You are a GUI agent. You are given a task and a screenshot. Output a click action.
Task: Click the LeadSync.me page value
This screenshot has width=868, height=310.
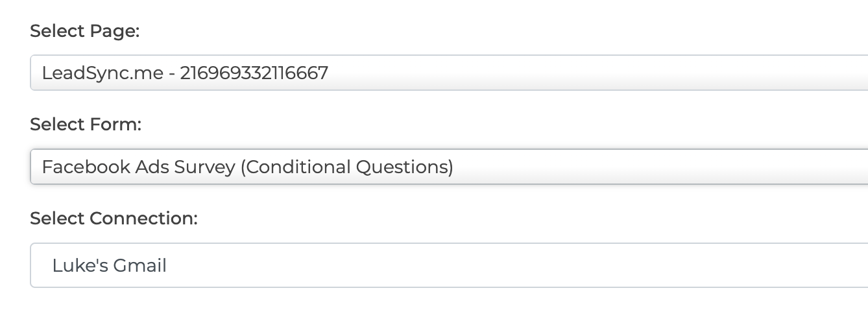(x=102, y=73)
